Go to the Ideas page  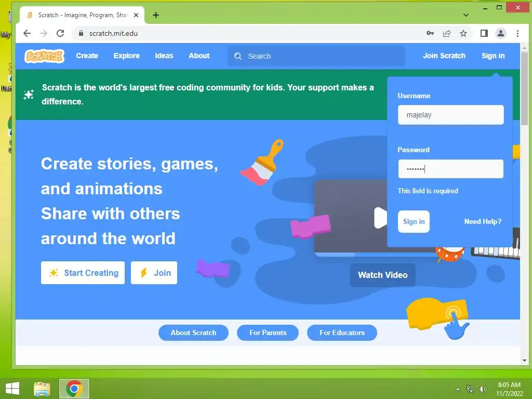pyautogui.click(x=164, y=56)
